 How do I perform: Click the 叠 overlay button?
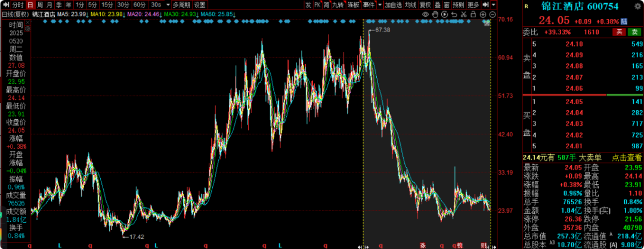coord(438,5)
